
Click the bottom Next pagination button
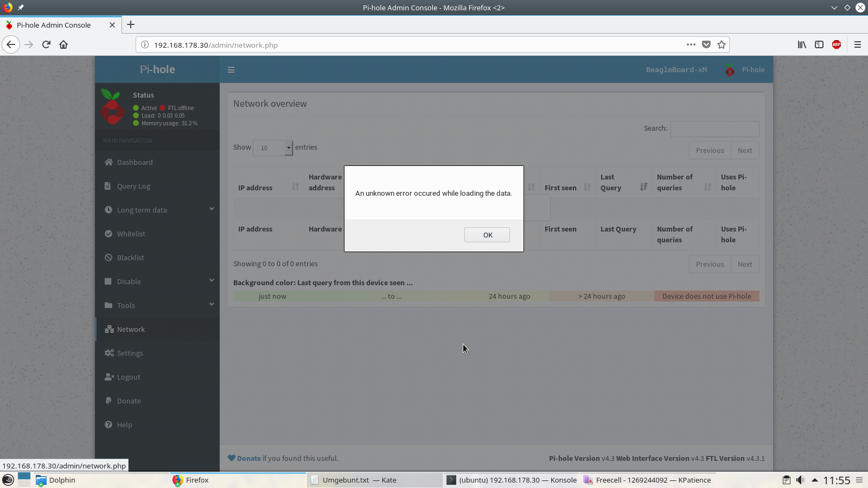[x=745, y=265]
